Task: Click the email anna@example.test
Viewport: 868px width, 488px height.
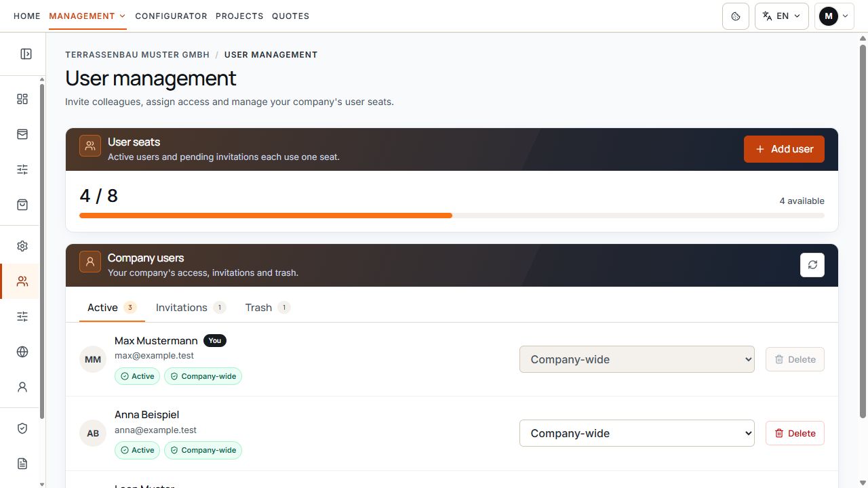Action: click(x=155, y=430)
